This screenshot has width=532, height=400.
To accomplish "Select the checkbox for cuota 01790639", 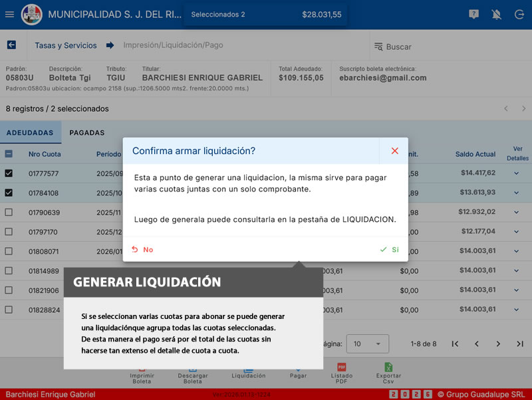I will point(9,213).
